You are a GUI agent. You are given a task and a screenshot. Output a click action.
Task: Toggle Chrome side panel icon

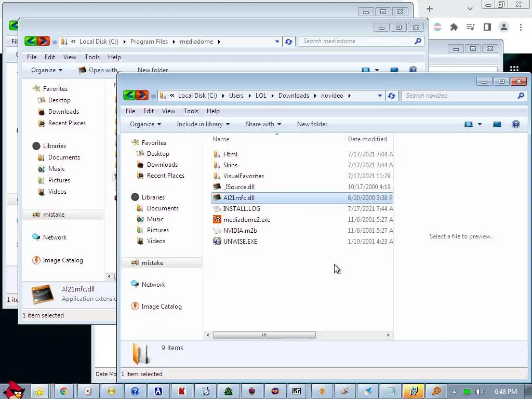click(x=487, y=27)
